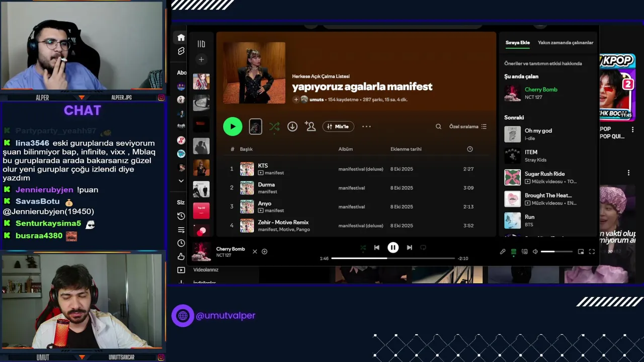Invite collaborators with the add-person icon
Image resolution: width=644 pixels, height=362 pixels.
click(x=310, y=127)
